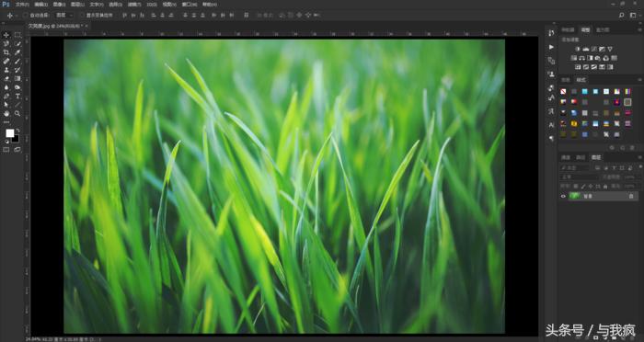Toggle lock image pixels brush icon
The width and height of the screenshot is (644, 342).
(x=583, y=186)
